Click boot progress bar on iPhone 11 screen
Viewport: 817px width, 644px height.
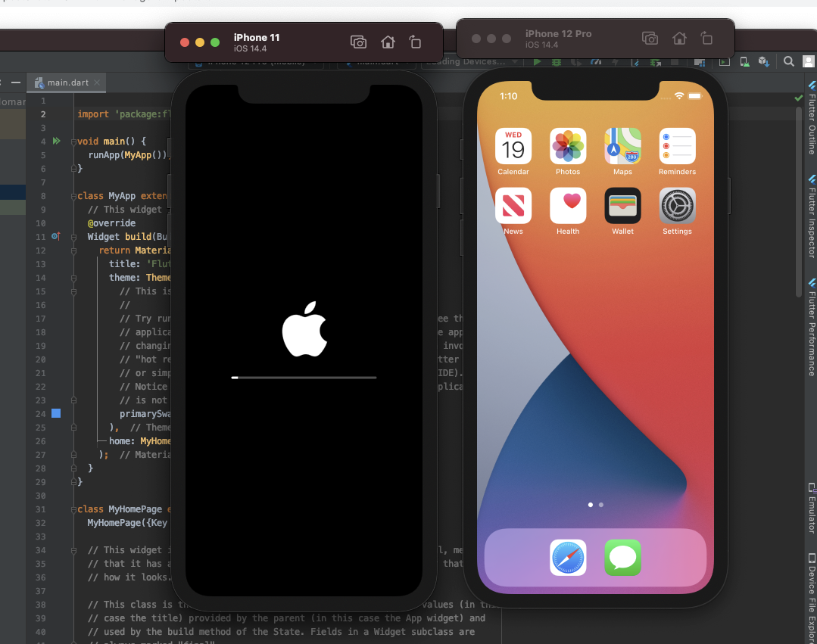click(x=304, y=378)
